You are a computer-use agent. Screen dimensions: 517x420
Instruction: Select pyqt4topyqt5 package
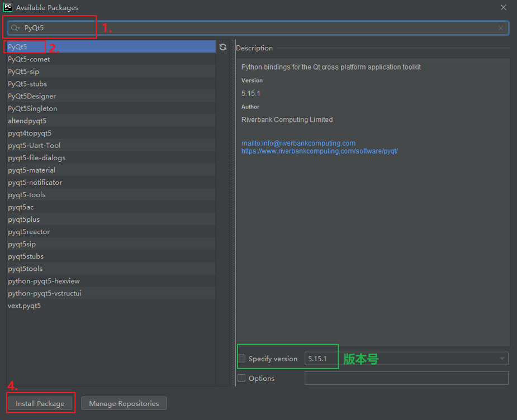pyautogui.click(x=111, y=133)
